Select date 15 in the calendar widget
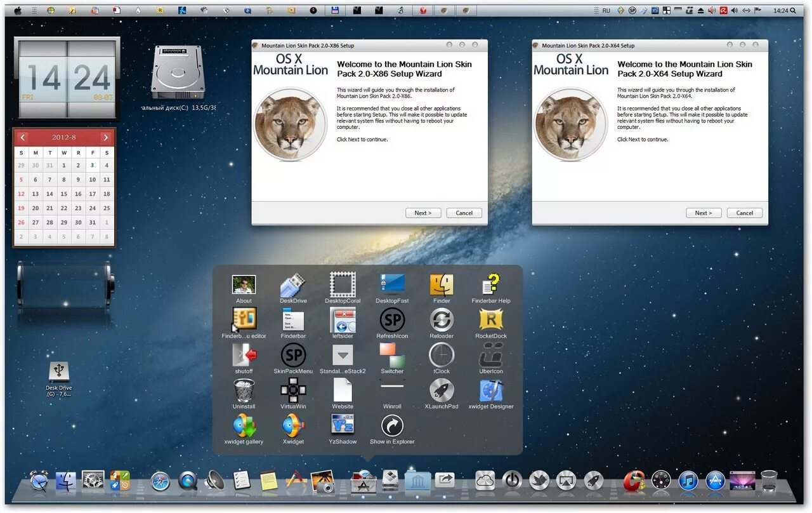Image resolution: width=812 pixels, height=513 pixels. point(64,194)
